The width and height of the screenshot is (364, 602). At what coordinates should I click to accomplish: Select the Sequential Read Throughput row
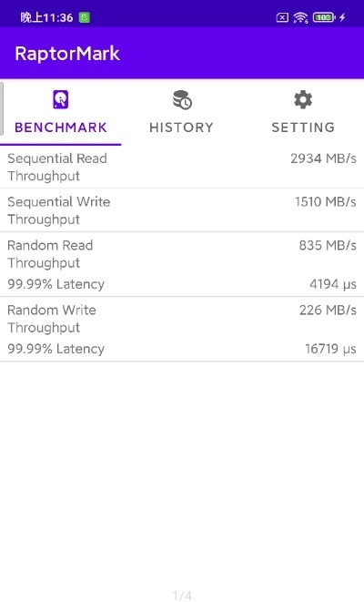182,167
